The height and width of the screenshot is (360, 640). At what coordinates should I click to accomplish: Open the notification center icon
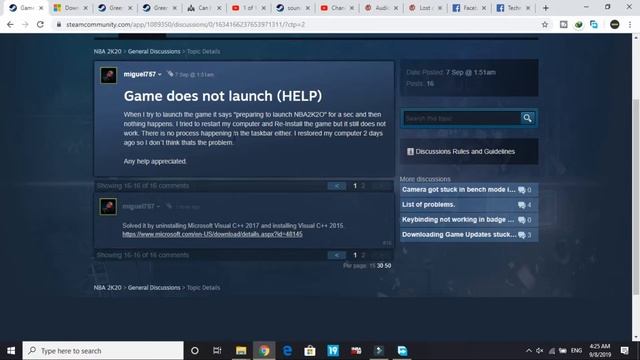pos(624,351)
